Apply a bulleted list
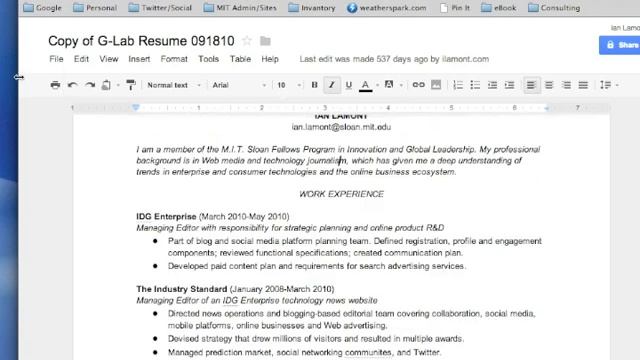The height and width of the screenshot is (360, 640). click(x=475, y=85)
